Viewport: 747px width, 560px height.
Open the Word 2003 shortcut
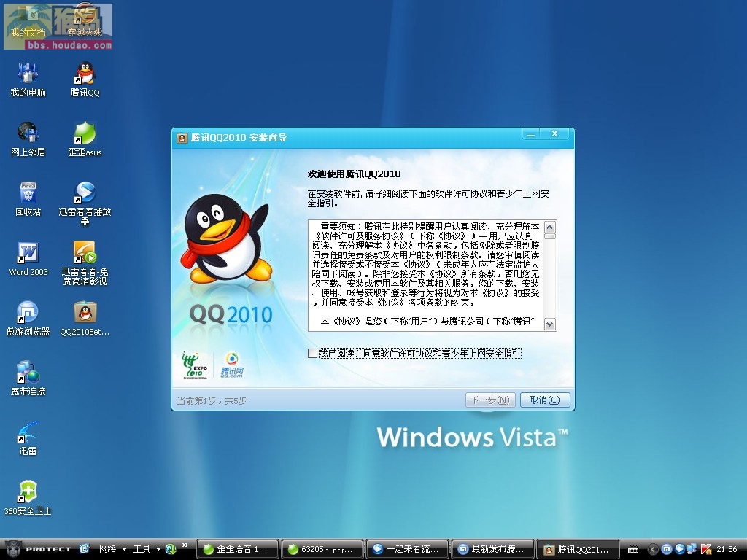pos(28,259)
